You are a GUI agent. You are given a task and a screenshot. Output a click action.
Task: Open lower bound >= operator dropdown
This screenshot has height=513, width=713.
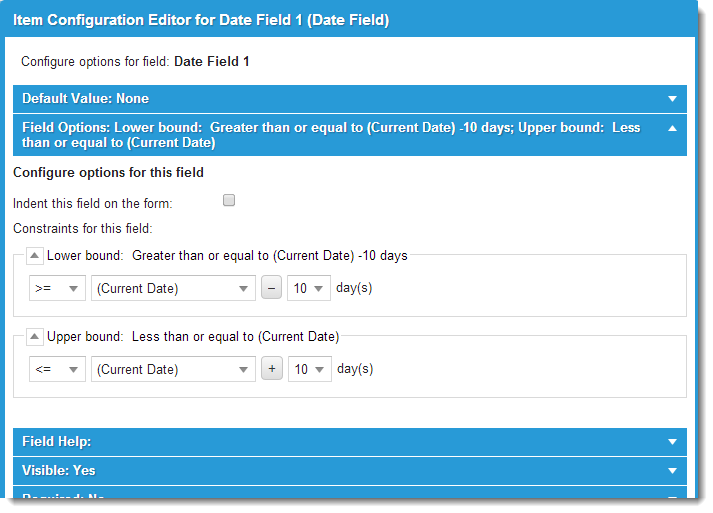(x=57, y=288)
